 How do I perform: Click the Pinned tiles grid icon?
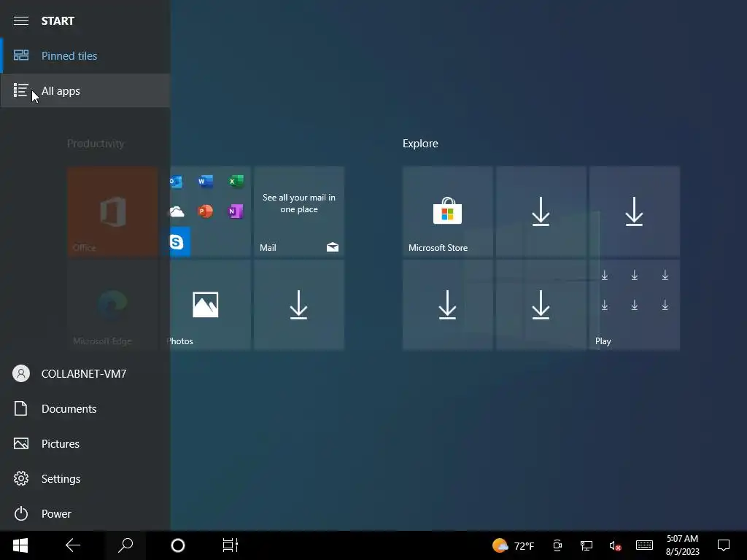(x=21, y=55)
